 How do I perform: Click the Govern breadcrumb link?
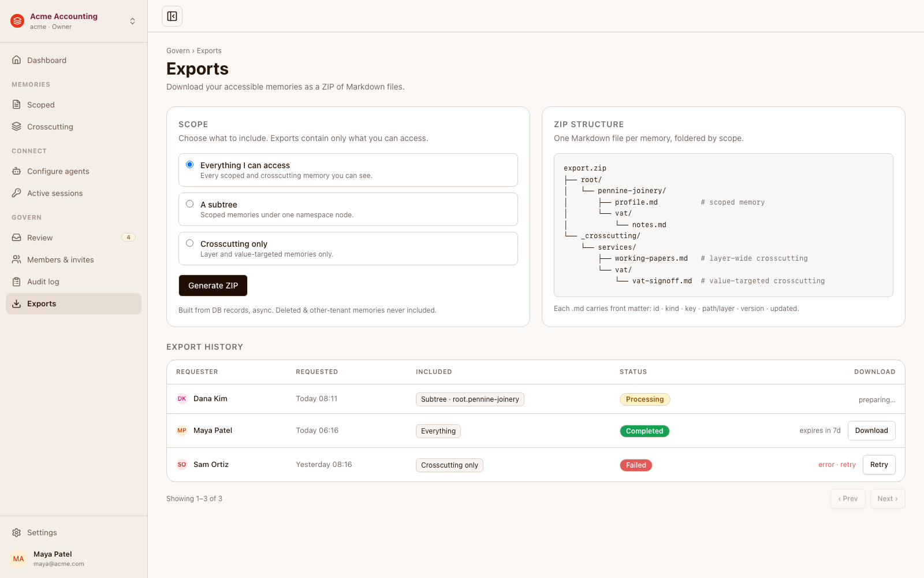coord(178,51)
